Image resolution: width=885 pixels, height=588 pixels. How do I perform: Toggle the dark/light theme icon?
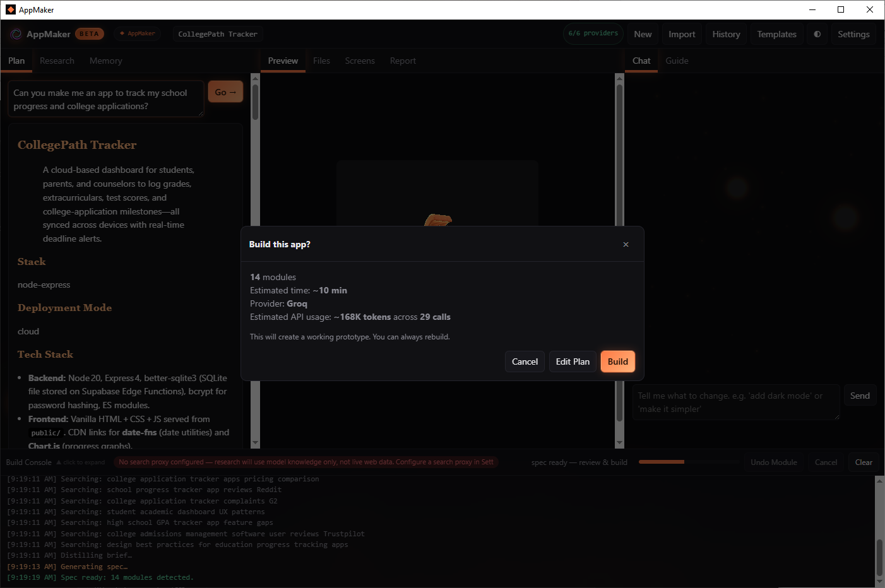point(817,34)
